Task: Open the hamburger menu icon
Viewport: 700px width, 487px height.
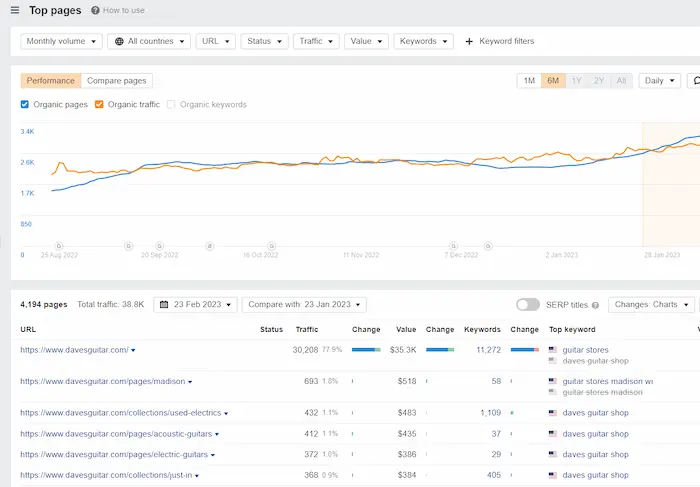Action: 14,10
